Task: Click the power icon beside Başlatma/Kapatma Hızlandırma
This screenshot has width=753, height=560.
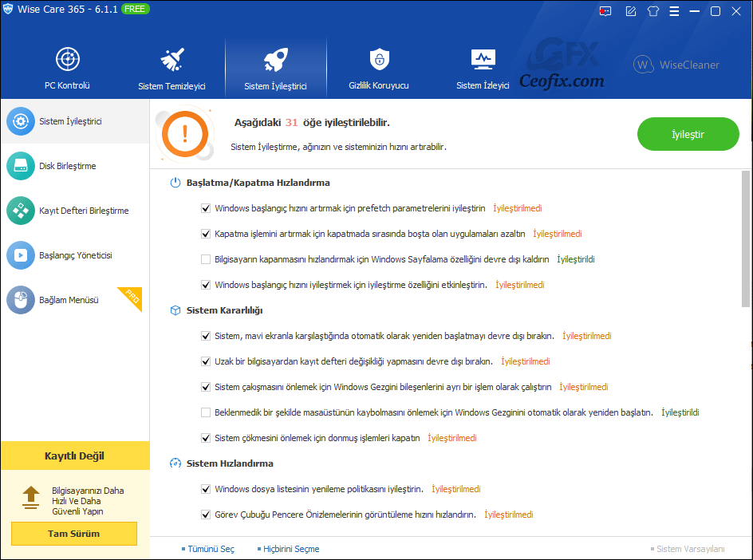Action: coord(175,183)
